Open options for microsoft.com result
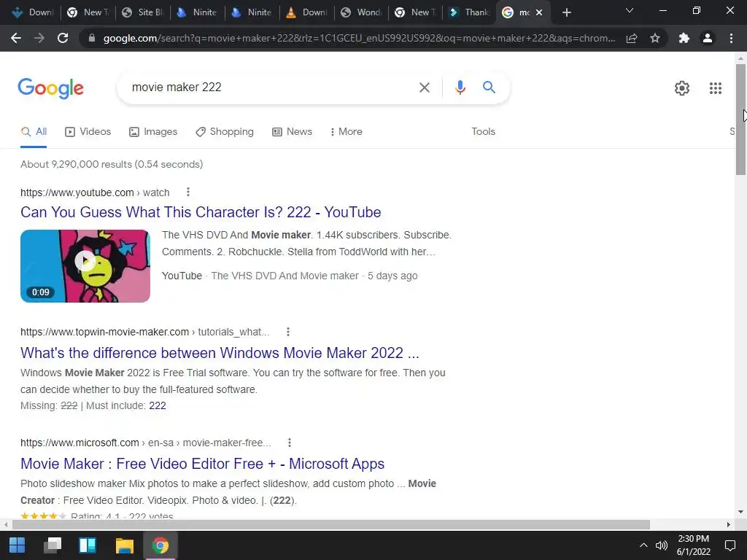747x560 pixels. 289,443
